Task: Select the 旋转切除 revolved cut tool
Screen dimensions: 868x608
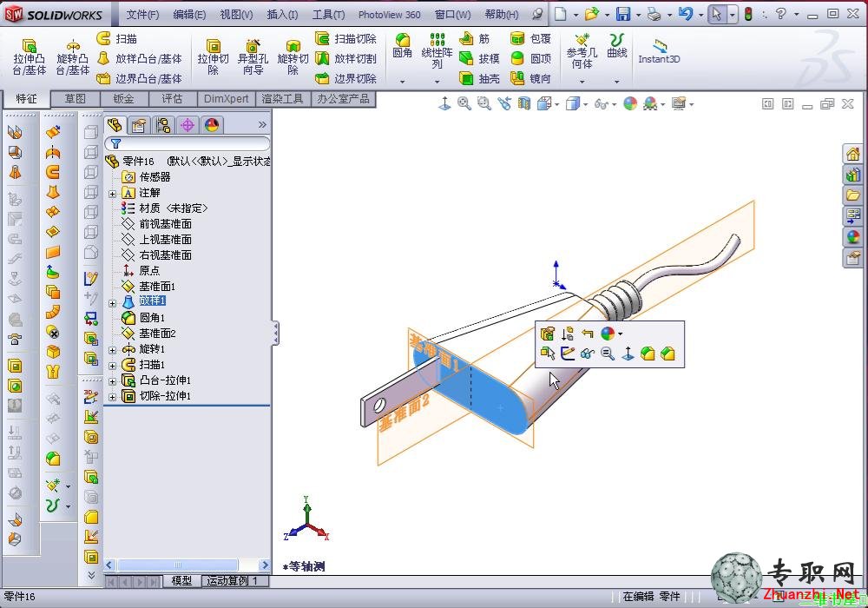Action: point(293,56)
